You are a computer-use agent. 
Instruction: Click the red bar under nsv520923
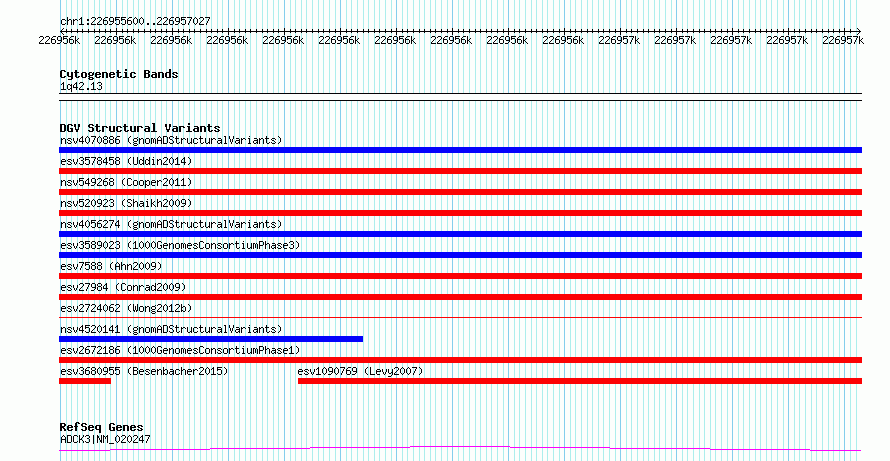[460, 213]
